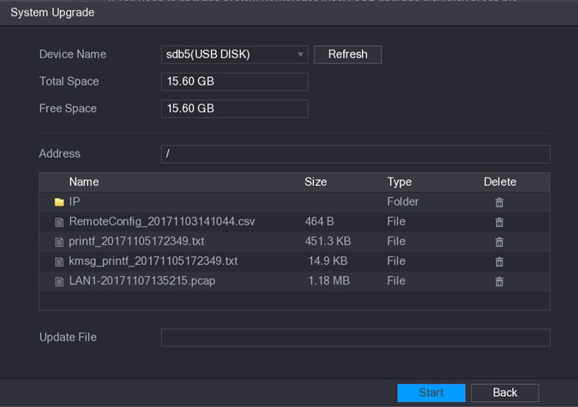Click the Update File field
This screenshot has width=578, height=407.
[356, 337]
